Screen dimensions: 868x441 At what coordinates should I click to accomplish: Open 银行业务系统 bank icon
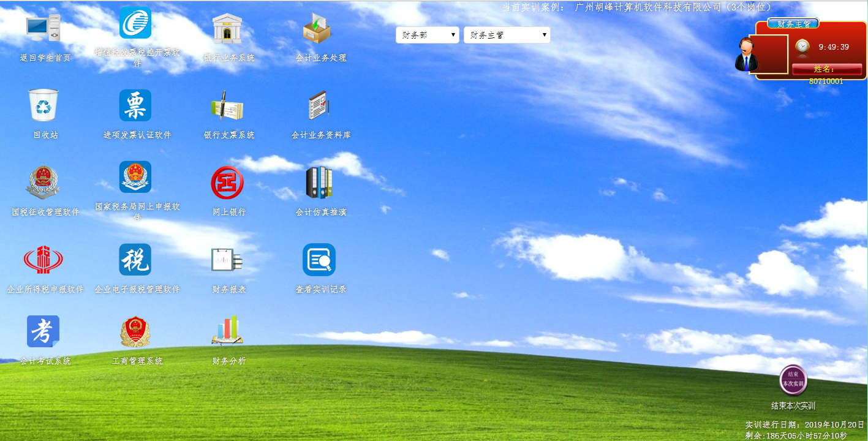pyautogui.click(x=227, y=29)
